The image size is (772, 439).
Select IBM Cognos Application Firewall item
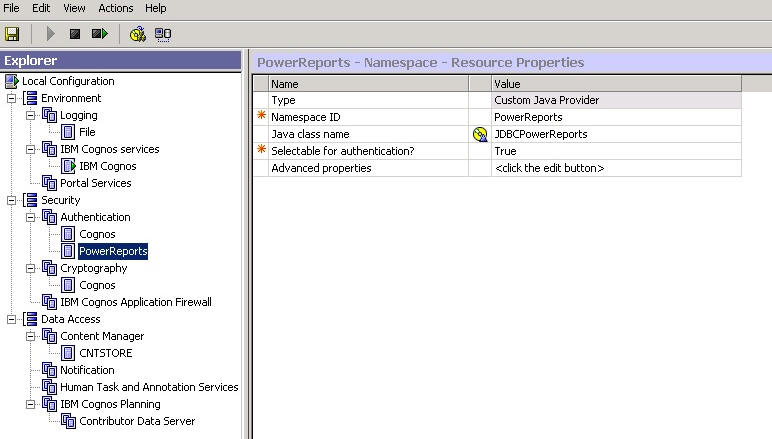coord(136,302)
